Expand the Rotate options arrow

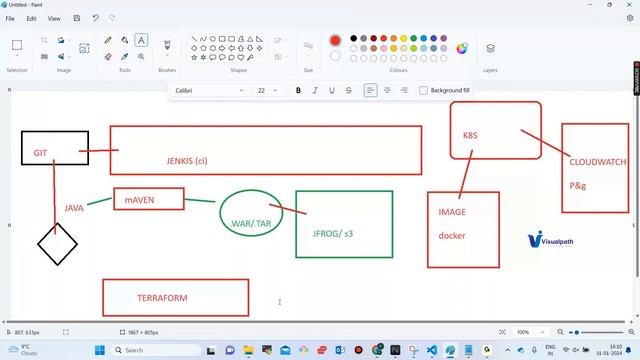(69, 40)
